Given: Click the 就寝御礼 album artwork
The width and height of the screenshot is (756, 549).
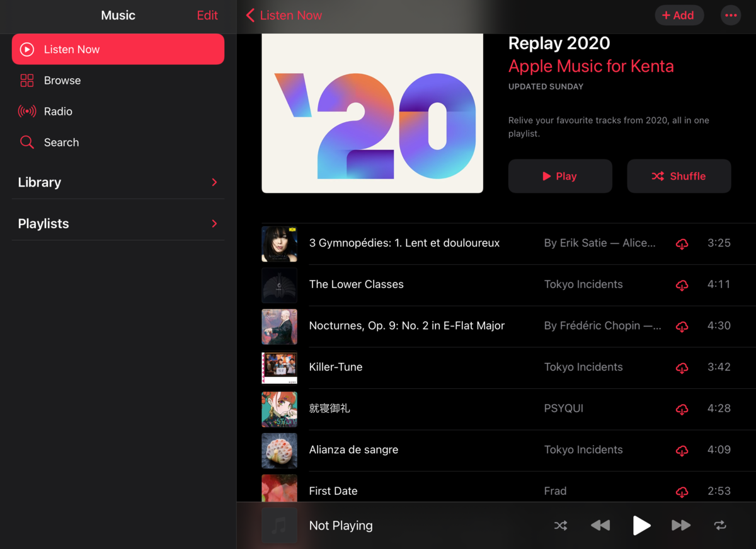Looking at the screenshot, I should click(x=279, y=409).
